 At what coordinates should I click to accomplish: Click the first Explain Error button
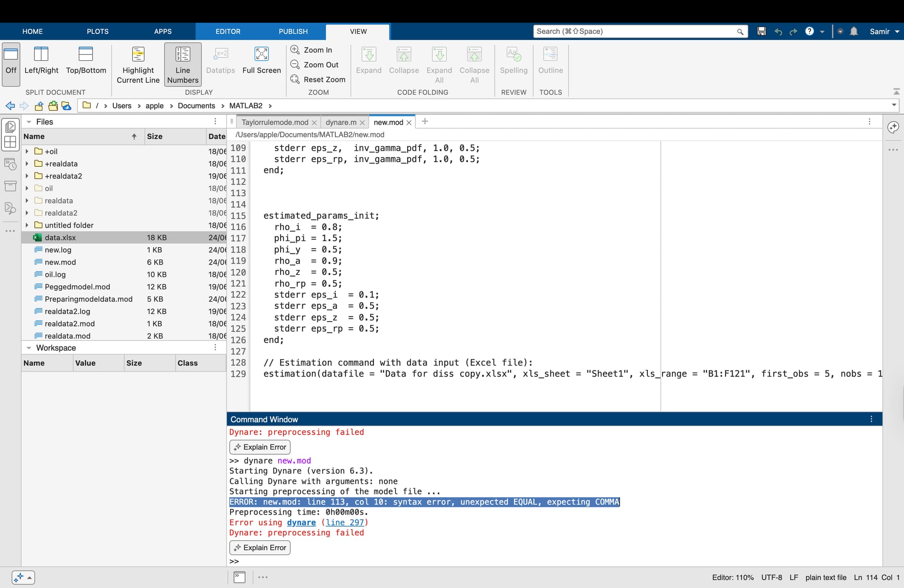pos(260,447)
